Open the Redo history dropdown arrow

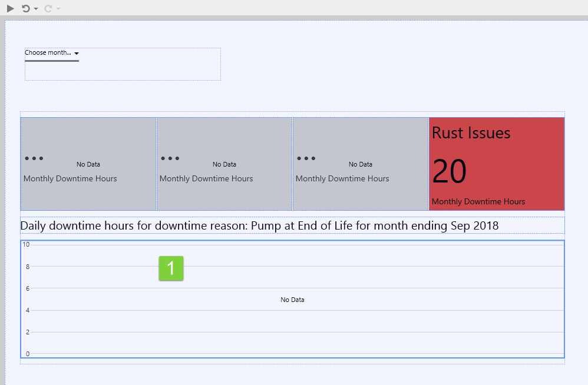click(x=58, y=9)
